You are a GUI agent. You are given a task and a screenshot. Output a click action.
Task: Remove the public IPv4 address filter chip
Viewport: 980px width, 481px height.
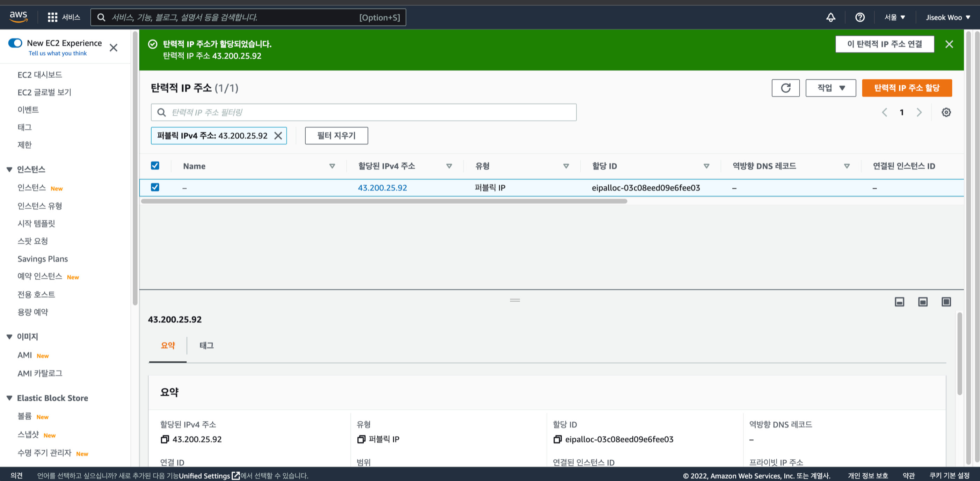[x=278, y=136]
